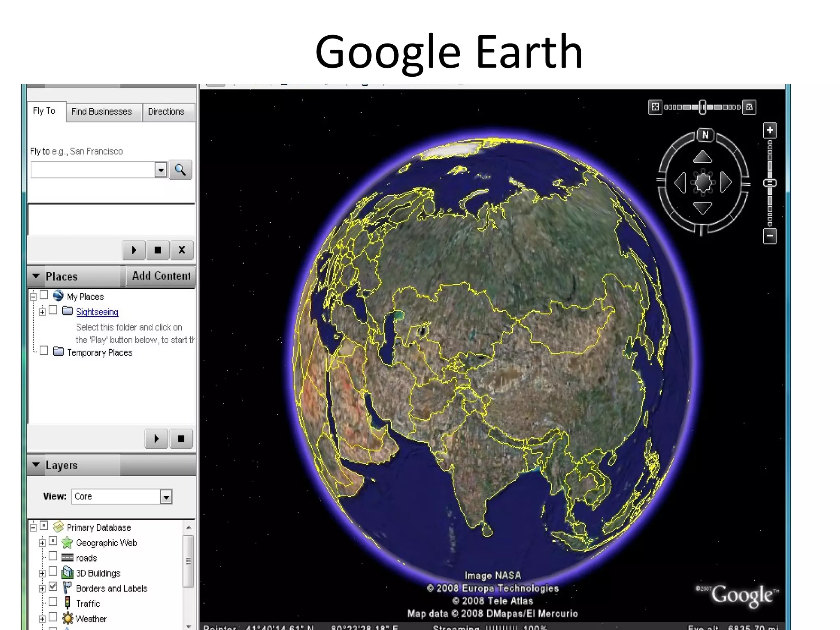Switch to the Find Businesses tab

[x=101, y=112]
